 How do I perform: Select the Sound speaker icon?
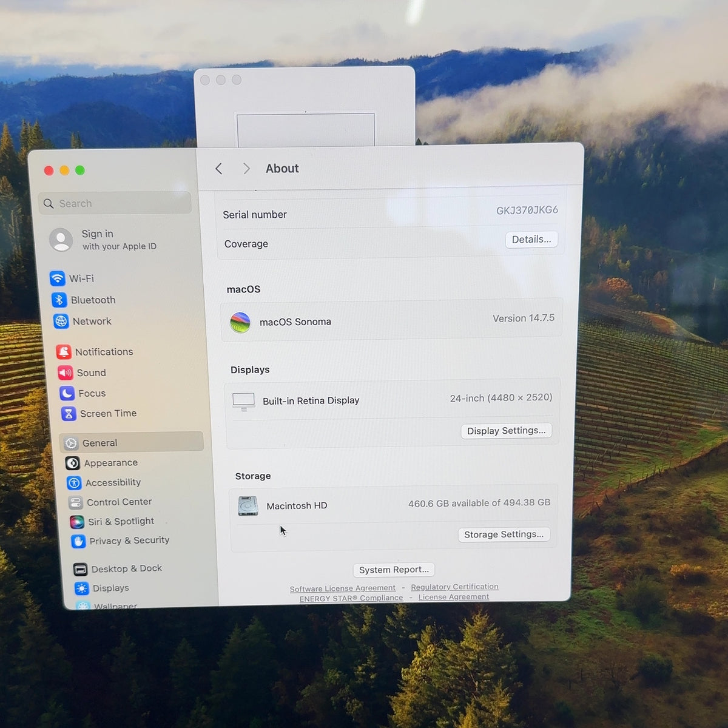(66, 372)
